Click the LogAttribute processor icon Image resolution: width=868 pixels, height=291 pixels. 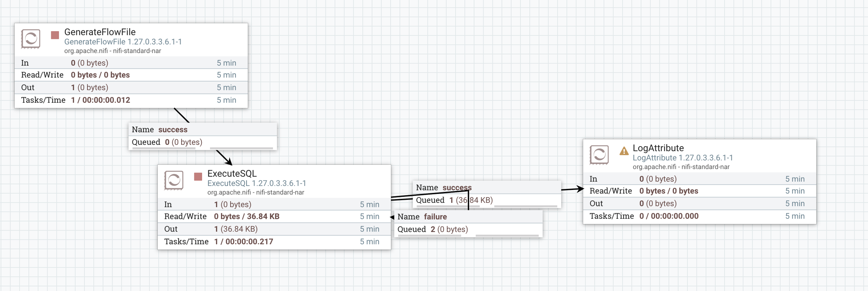tap(599, 155)
